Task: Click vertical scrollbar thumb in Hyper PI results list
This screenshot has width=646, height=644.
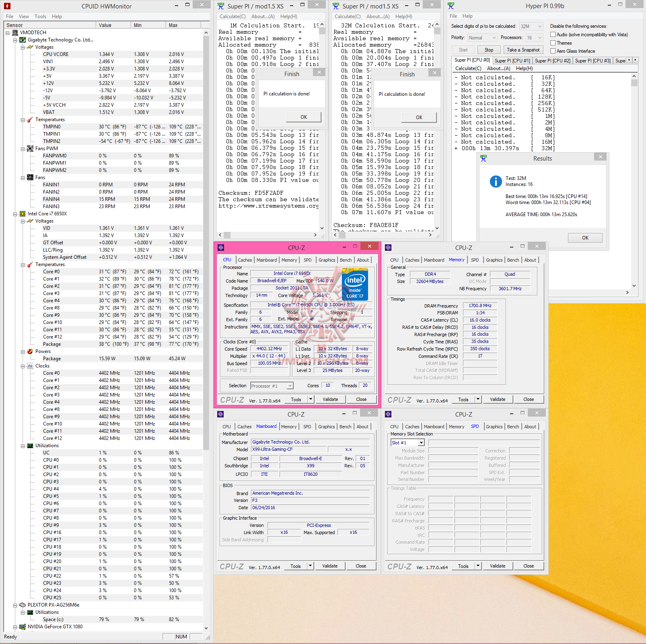Action: coord(634,83)
